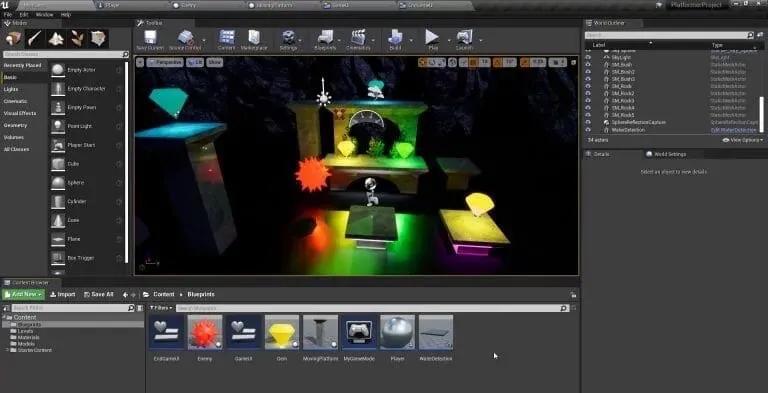Select the Paint mode brush icon
The width and height of the screenshot is (768, 393).
[x=35, y=38]
